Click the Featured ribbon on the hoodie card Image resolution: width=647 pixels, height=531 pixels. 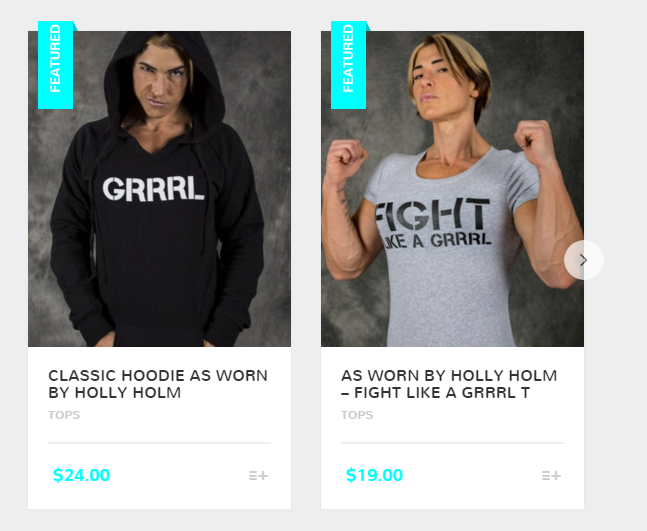point(55,65)
